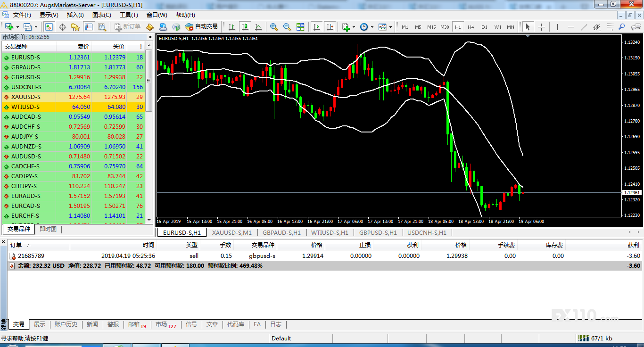Click the Periods clock icon

pos(364,27)
